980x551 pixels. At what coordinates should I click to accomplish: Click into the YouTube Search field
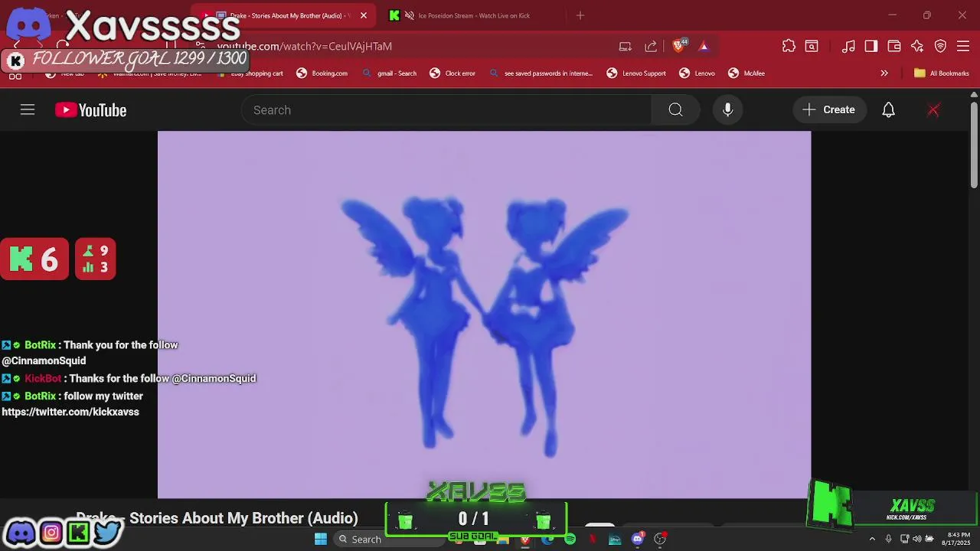click(x=446, y=110)
